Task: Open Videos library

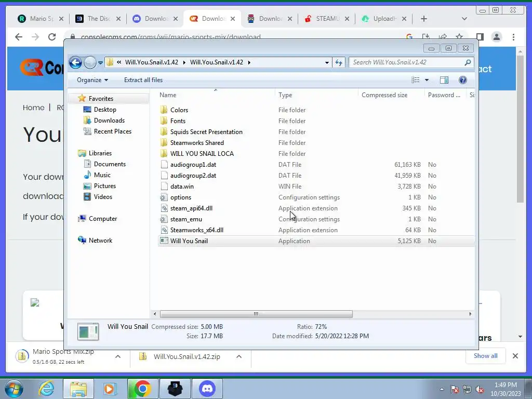Action: (103, 197)
